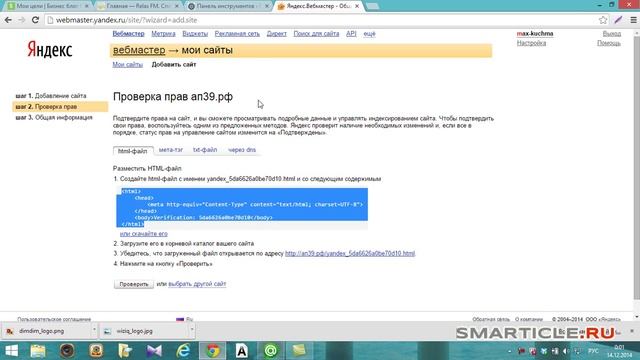The width and height of the screenshot is (640, 360).
Task: Click the 'Обратная связь' footer link
Action: coord(491,319)
